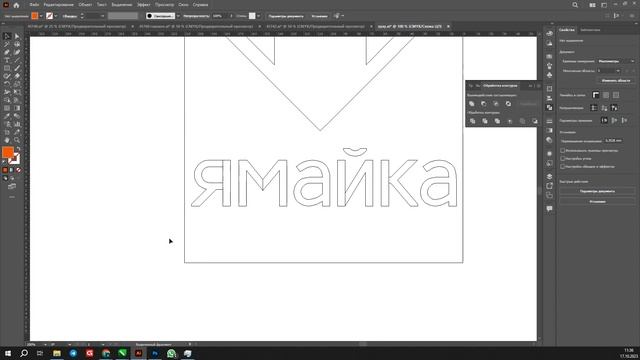Select the Zoom magnifier tool

coord(17,140)
